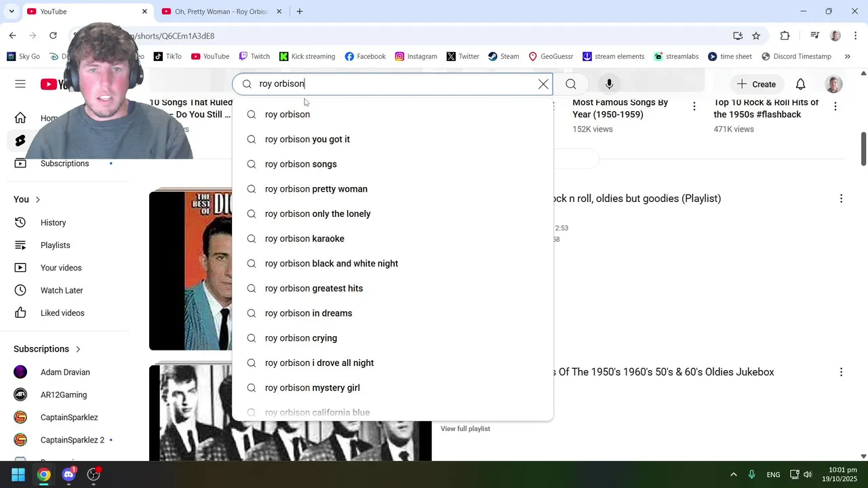This screenshot has width=868, height=488.
Task: Close the 'Oh, Pretty Woman' tab
Action: tap(279, 12)
